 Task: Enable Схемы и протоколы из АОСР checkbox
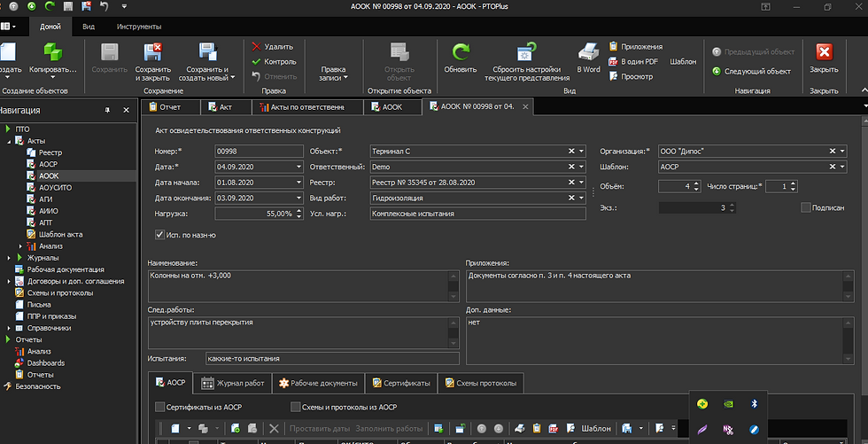296,407
